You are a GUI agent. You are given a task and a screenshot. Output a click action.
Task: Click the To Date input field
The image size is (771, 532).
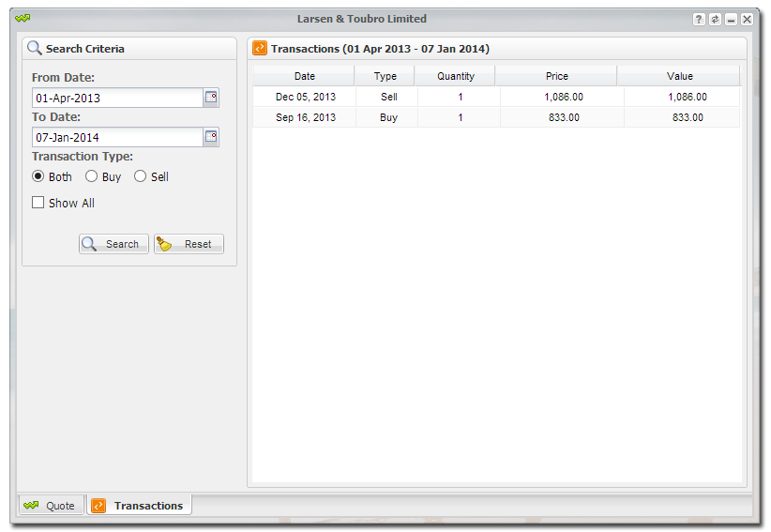pyautogui.click(x=117, y=137)
